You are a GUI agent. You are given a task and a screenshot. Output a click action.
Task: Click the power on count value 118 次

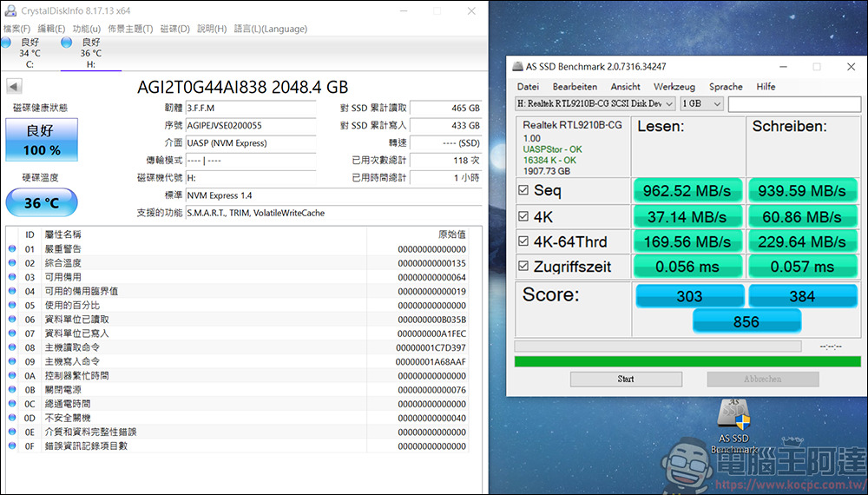tap(445, 161)
